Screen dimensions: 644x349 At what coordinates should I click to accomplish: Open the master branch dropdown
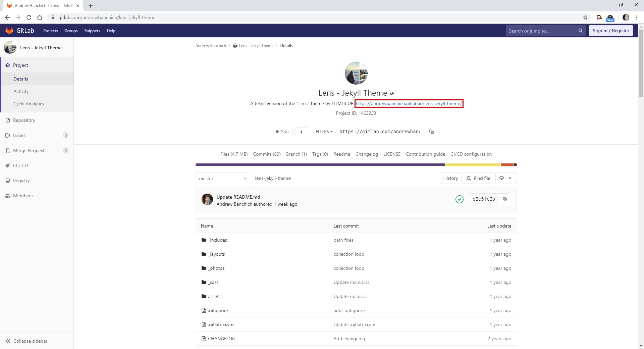[222, 179]
